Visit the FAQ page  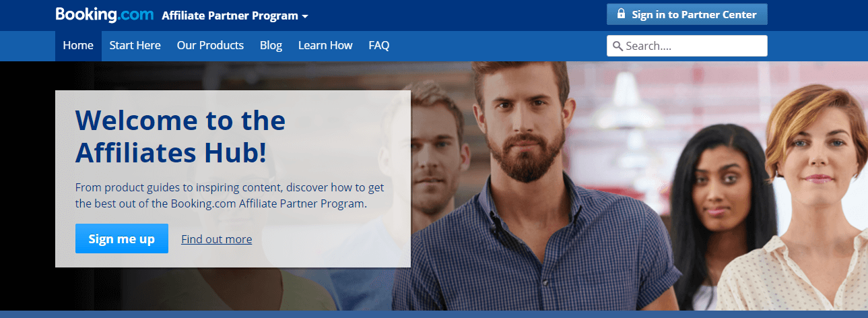378,46
